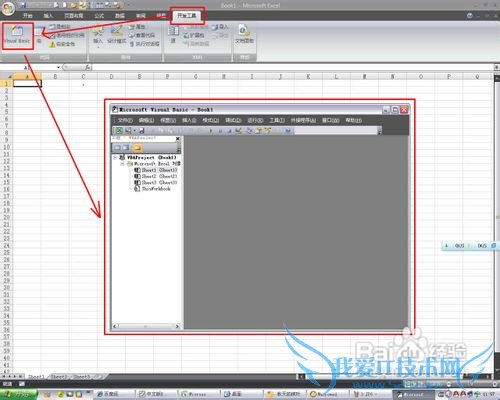Collapse the VBAProject (Book1) tree node

(115, 157)
